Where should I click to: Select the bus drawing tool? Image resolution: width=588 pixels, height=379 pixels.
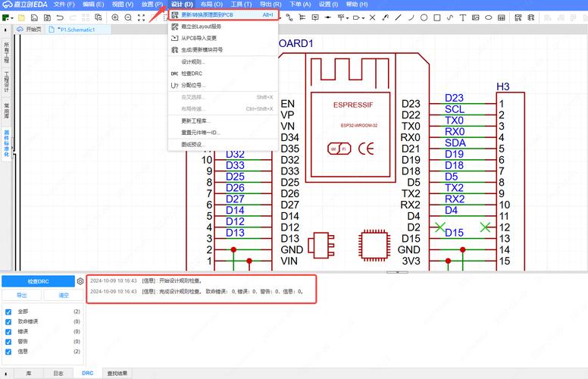302,17
